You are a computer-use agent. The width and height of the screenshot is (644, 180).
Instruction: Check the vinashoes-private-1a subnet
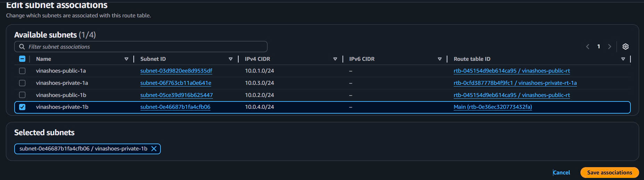[x=22, y=83]
